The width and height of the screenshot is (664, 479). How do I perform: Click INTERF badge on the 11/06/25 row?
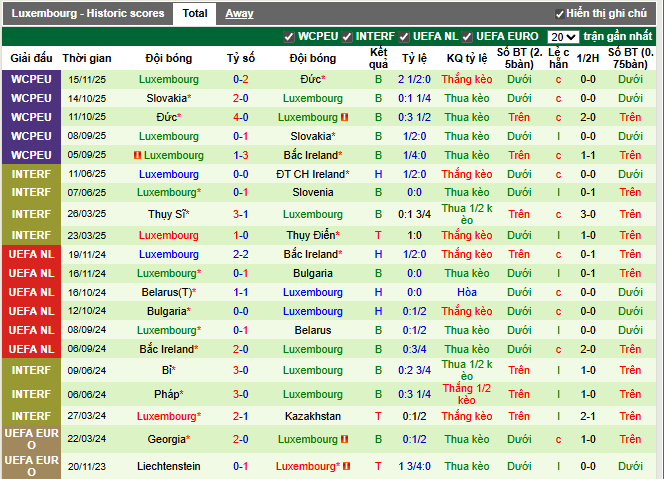(x=31, y=174)
